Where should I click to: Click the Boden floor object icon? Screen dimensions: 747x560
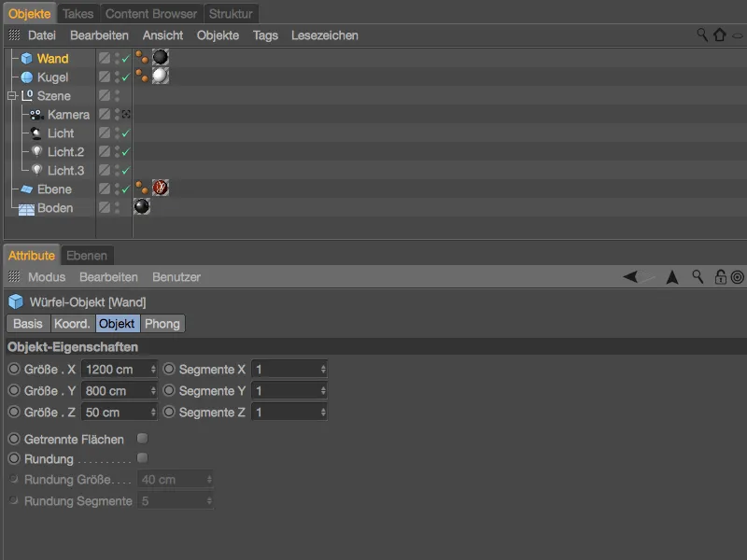(26, 209)
